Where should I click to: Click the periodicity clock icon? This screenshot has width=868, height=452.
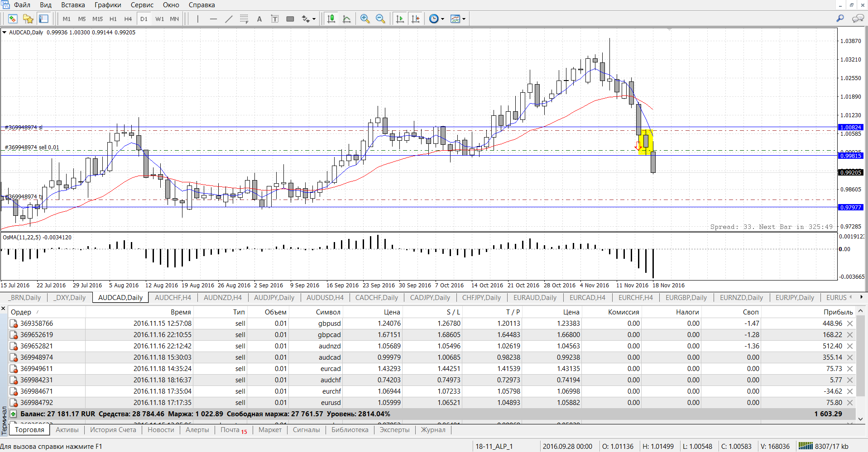click(434, 19)
